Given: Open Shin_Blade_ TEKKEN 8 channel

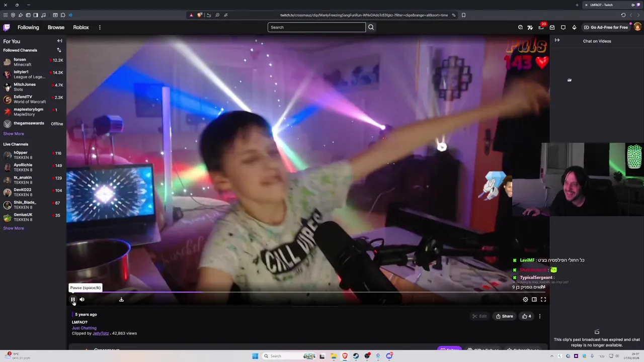Looking at the screenshot, I should (33, 205).
